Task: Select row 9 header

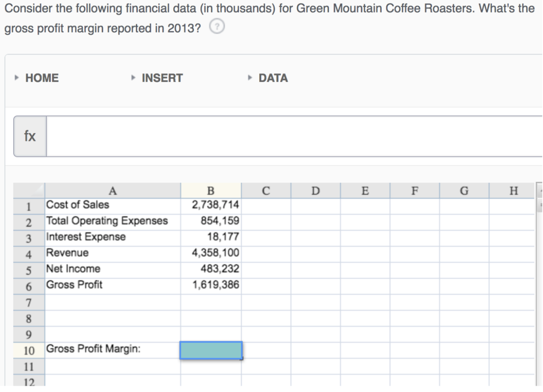Action: (29, 334)
